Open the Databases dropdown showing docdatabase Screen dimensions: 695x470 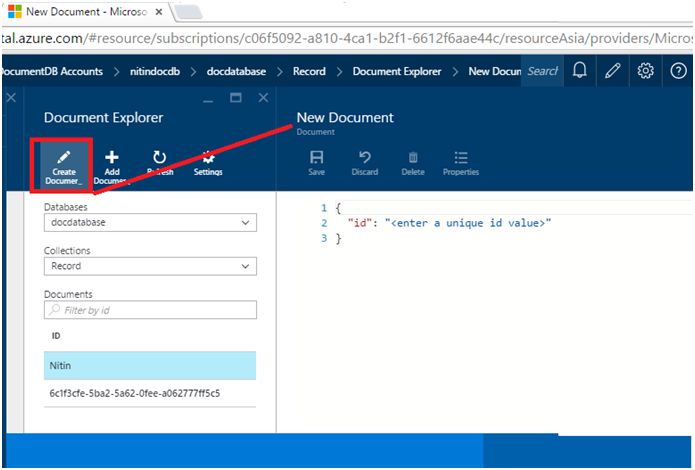(150, 223)
